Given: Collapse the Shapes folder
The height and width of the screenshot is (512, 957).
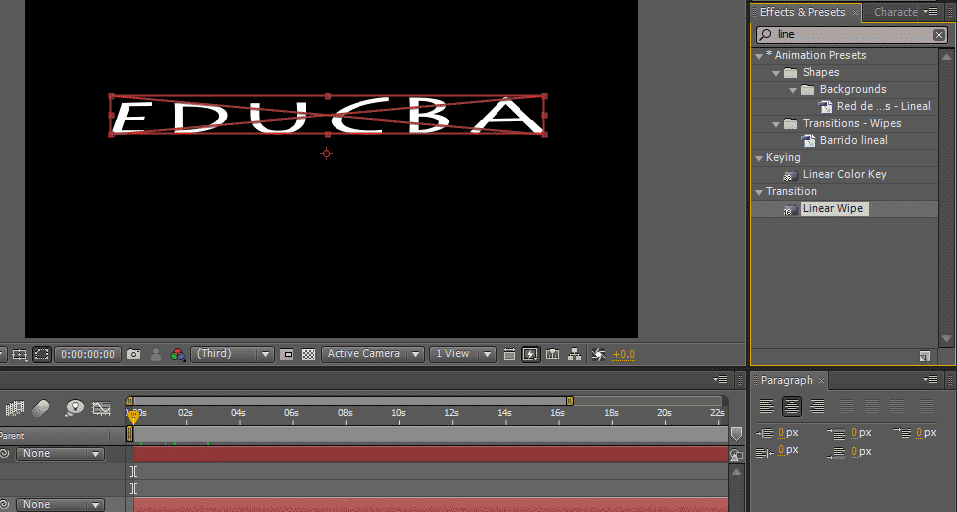Looking at the screenshot, I should click(x=776, y=73).
